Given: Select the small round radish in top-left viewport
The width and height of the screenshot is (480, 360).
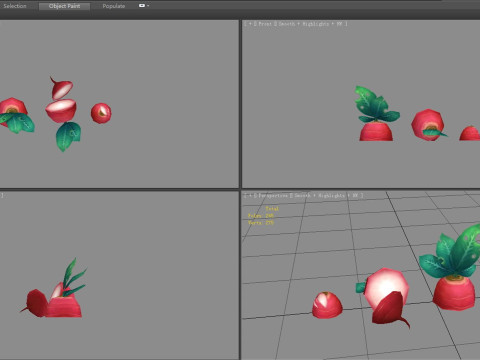Looking at the screenshot, I should (101, 113).
